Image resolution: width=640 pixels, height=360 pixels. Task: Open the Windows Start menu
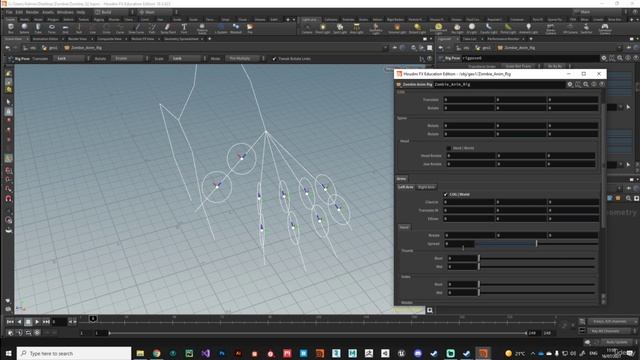coord(8,353)
